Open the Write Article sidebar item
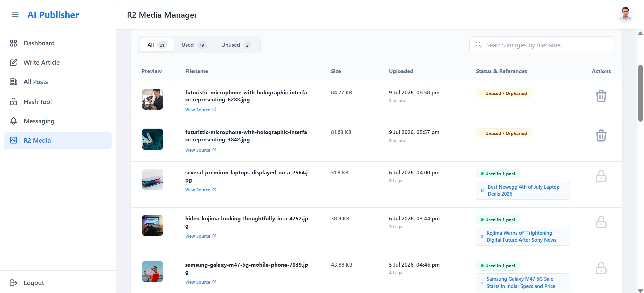The image size is (644, 293). click(58, 63)
